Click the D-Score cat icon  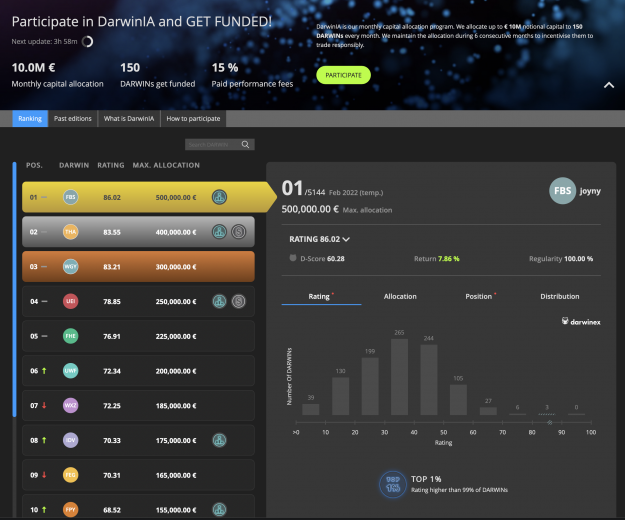[x=293, y=258]
